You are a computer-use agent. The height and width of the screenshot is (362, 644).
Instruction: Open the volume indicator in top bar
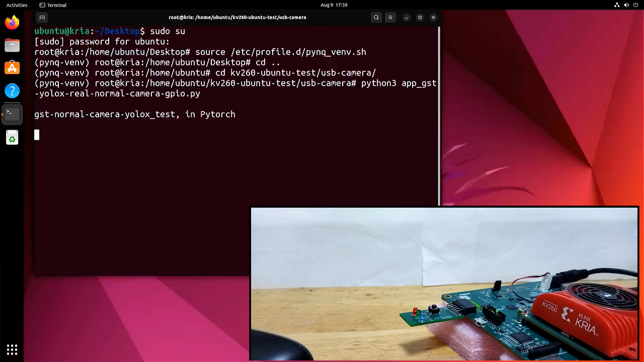coord(626,5)
